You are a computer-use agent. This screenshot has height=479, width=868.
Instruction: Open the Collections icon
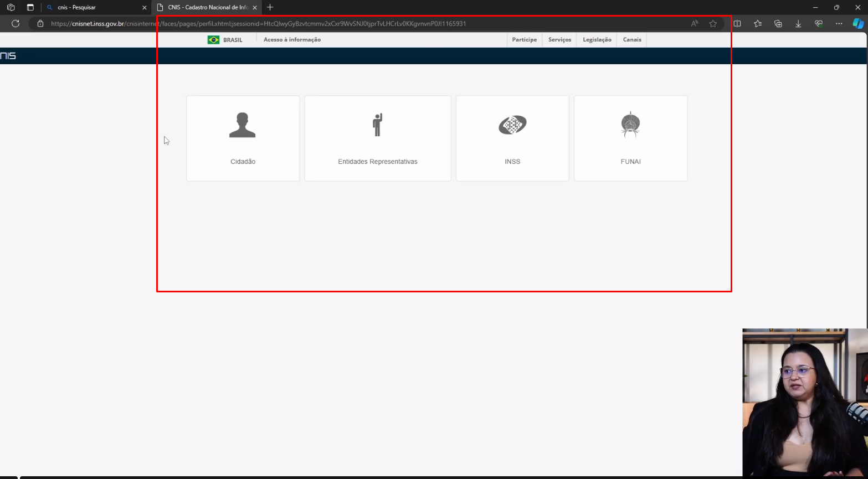click(x=778, y=24)
